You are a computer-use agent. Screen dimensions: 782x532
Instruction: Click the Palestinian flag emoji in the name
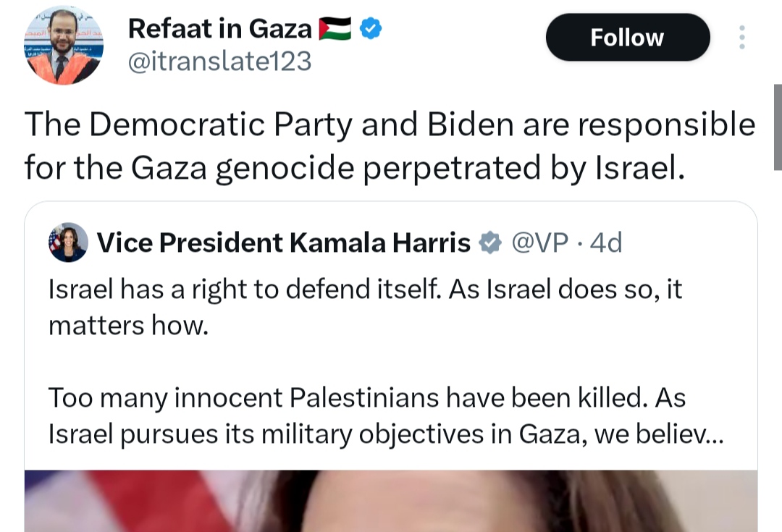point(335,29)
